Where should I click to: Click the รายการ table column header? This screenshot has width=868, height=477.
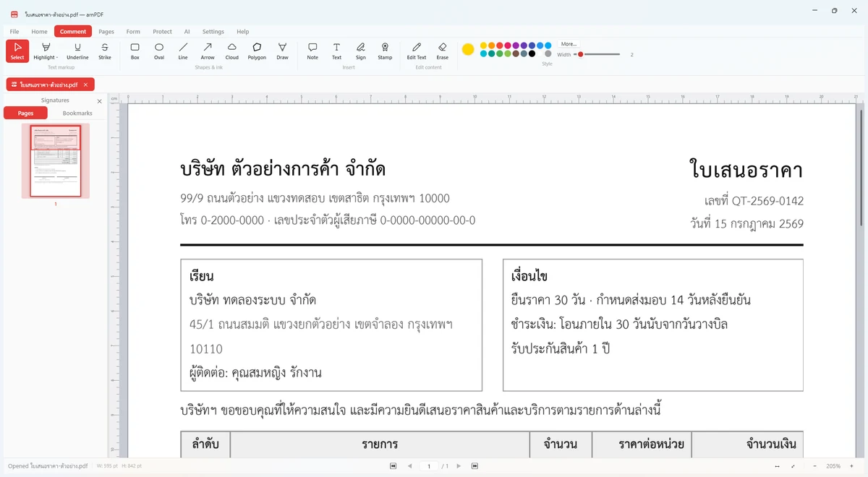(x=380, y=444)
